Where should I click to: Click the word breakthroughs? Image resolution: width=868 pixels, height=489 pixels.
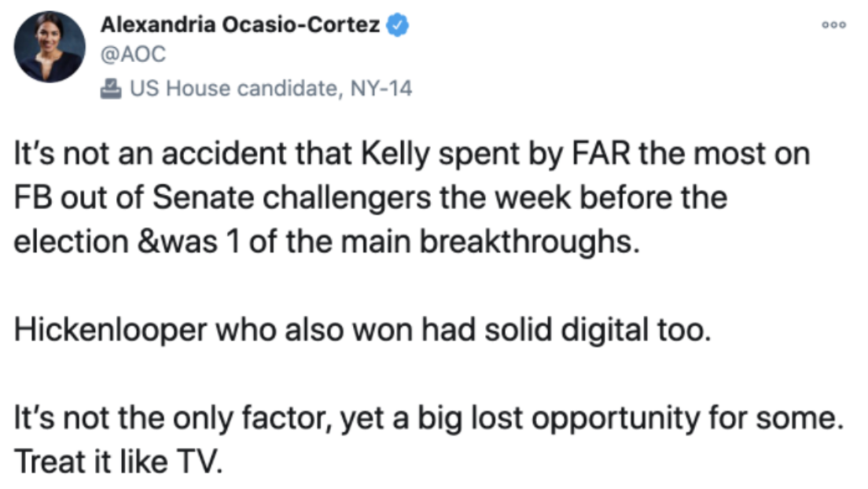[x=529, y=243]
